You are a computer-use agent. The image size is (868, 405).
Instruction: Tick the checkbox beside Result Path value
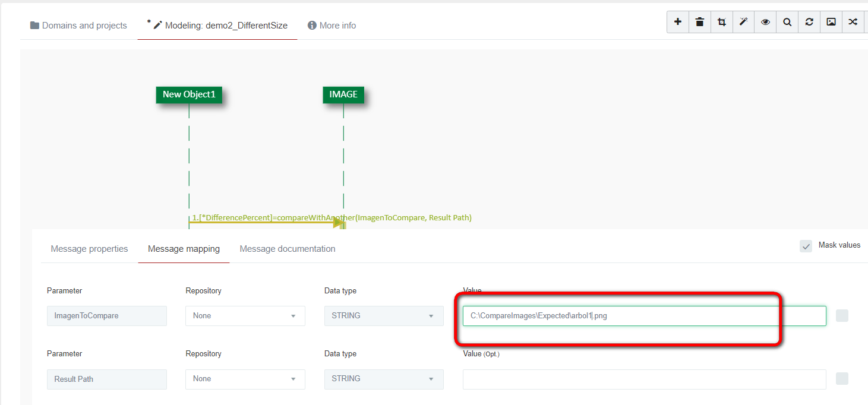[x=842, y=379]
